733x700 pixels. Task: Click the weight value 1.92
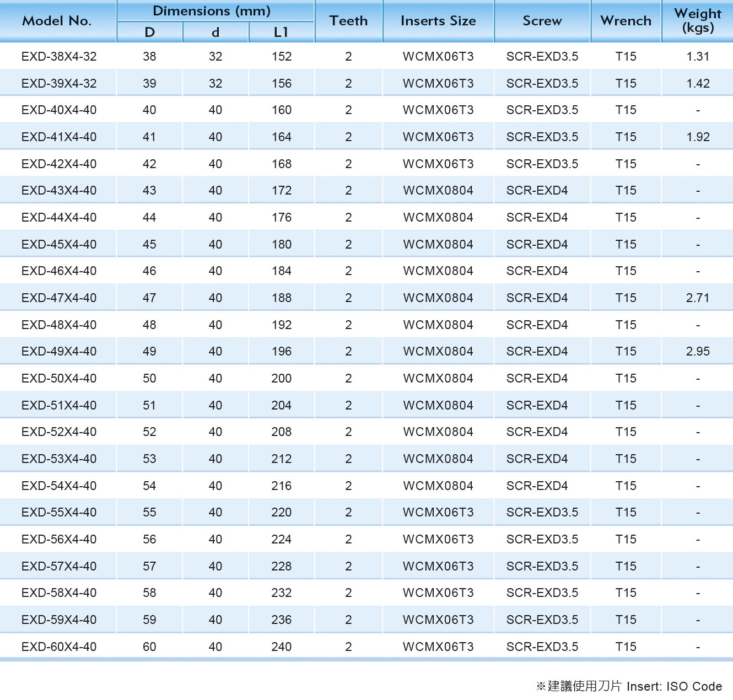pos(697,137)
